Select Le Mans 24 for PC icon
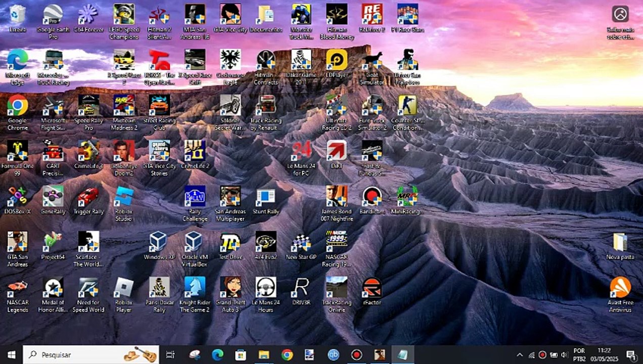Screen dimensions: 643x364 click(x=301, y=158)
